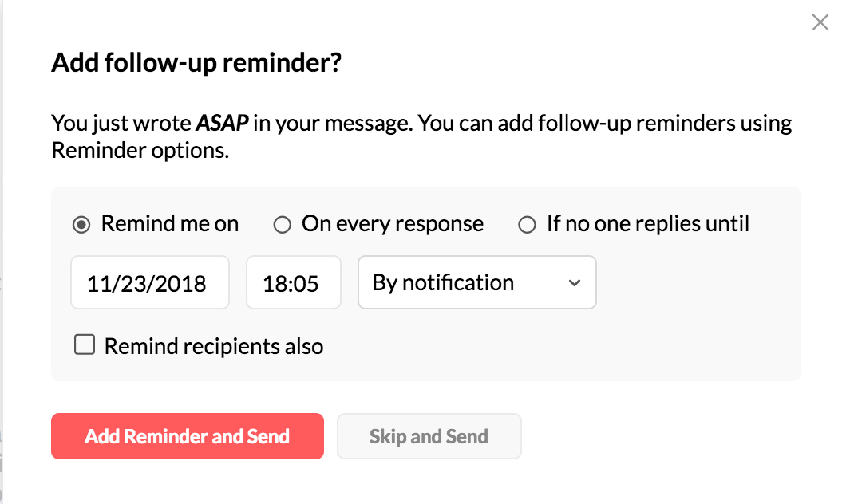Image resolution: width=846 pixels, height=504 pixels.
Task: Click the 11/23/2018 date field
Action: (149, 282)
